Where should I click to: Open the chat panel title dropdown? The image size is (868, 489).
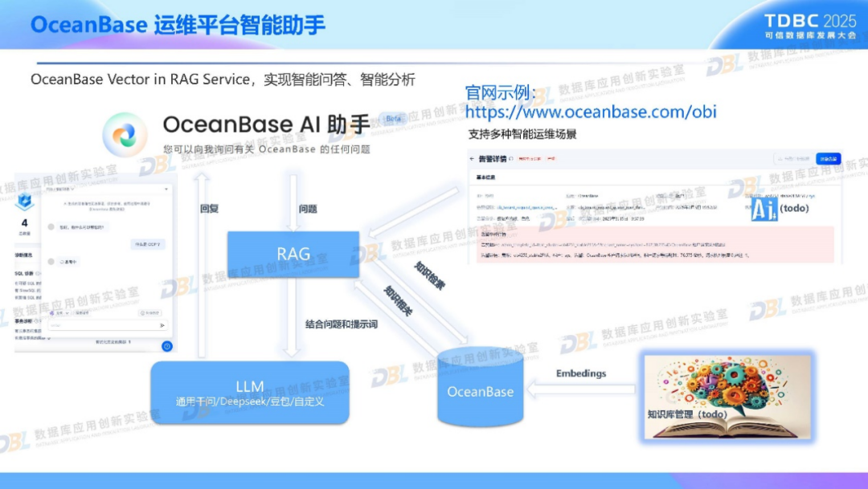pos(60,189)
